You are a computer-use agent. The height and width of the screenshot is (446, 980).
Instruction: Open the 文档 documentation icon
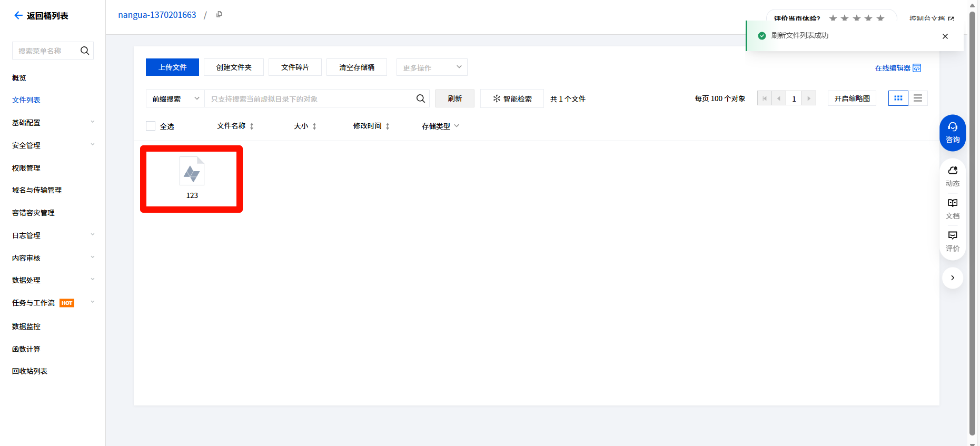(952, 209)
